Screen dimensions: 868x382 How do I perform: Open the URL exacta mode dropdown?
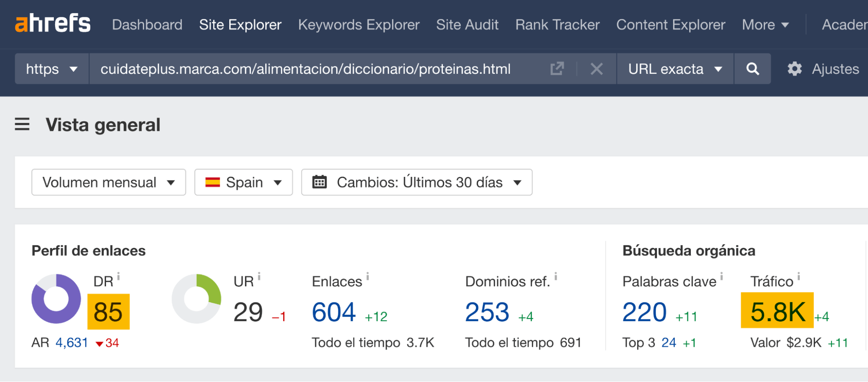pos(675,69)
